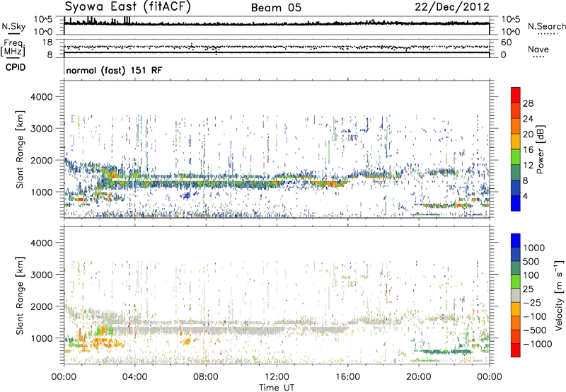Click the '60' tick on Nave axis

(x=506, y=42)
